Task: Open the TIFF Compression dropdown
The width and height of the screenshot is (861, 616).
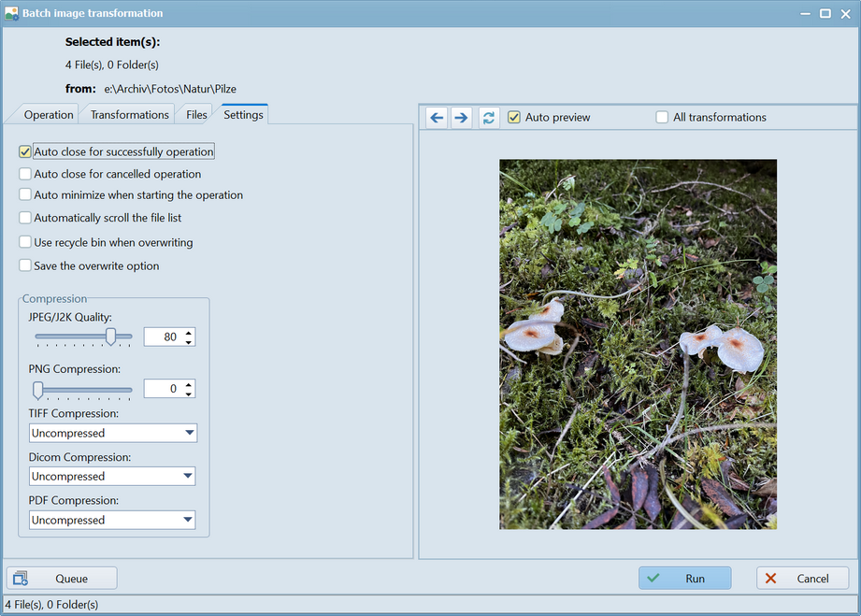Action: point(190,433)
